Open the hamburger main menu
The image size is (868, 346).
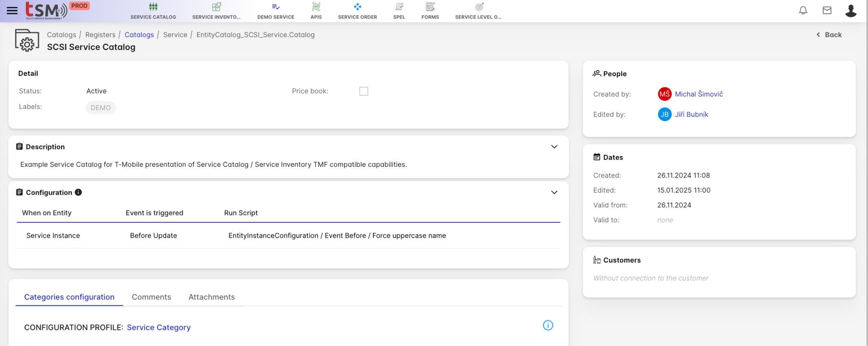pyautogui.click(x=12, y=11)
